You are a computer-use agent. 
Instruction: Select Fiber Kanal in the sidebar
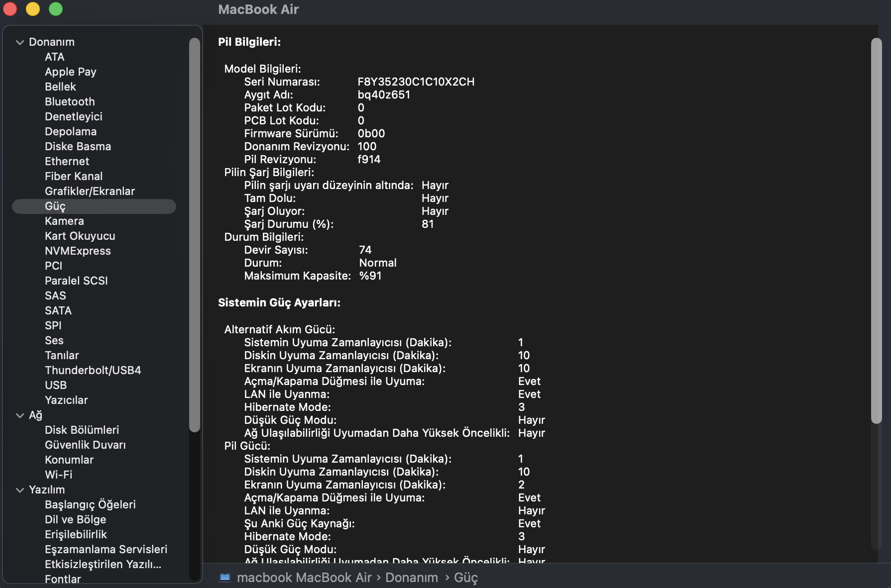coord(74,177)
